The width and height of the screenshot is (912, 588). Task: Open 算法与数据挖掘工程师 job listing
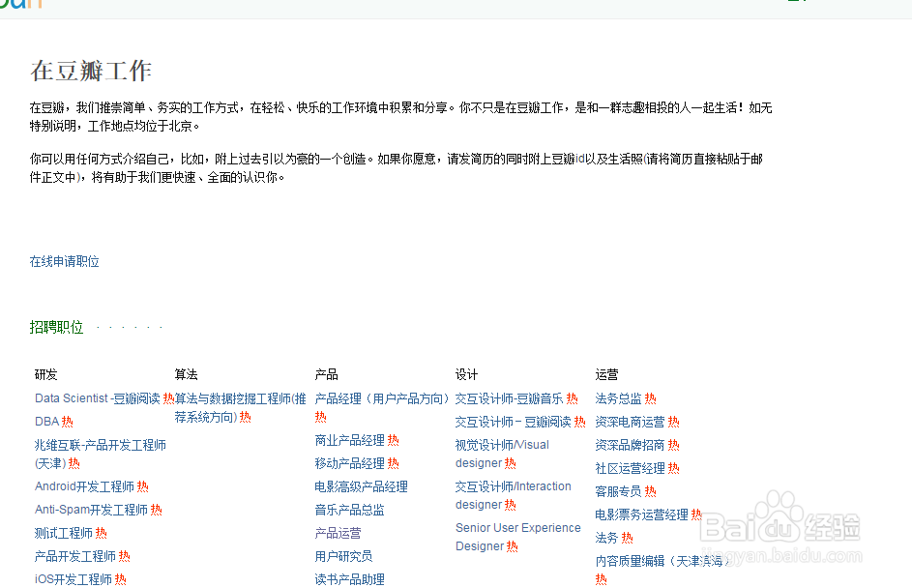pyautogui.click(x=240, y=408)
